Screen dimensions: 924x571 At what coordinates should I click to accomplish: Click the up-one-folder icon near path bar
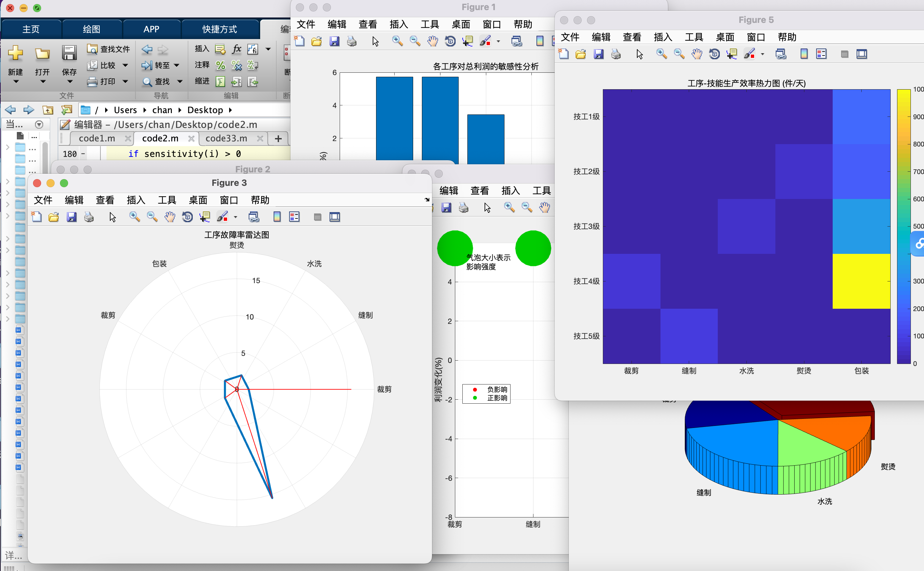[48, 110]
